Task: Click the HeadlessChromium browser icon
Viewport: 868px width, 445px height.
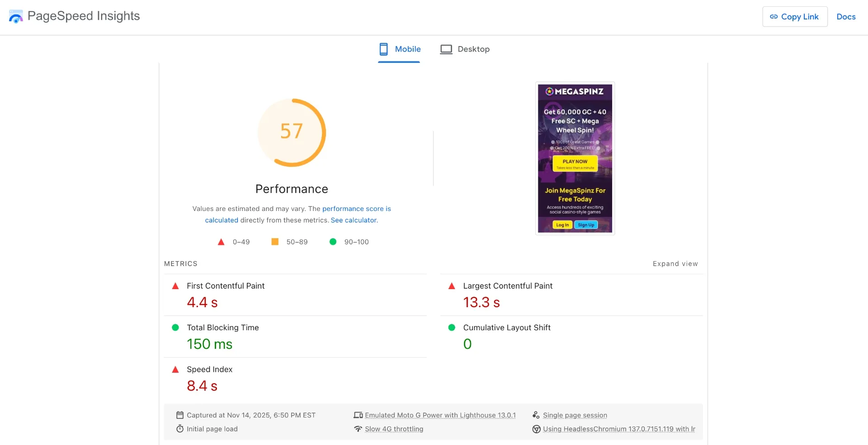Action: pyautogui.click(x=537, y=429)
